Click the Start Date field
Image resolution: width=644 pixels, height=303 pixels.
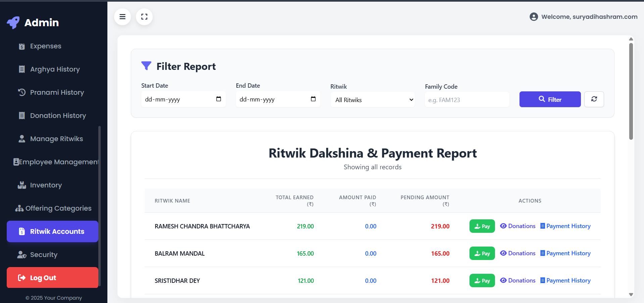point(178,99)
